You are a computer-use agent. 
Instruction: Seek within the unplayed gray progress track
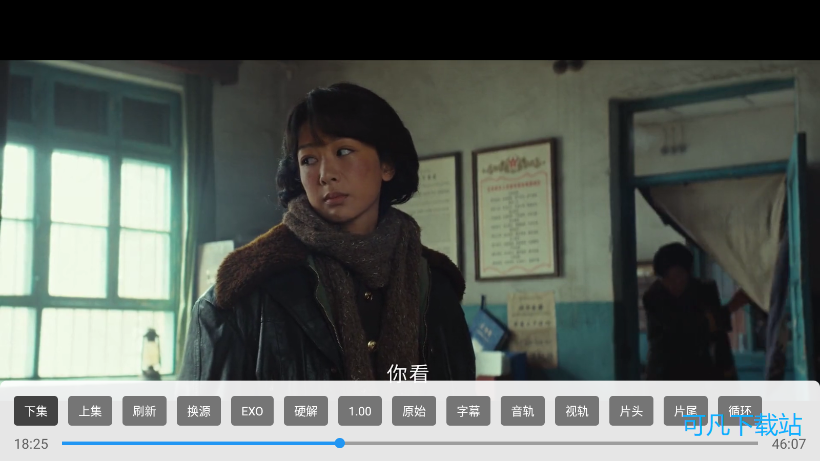tap(550, 443)
